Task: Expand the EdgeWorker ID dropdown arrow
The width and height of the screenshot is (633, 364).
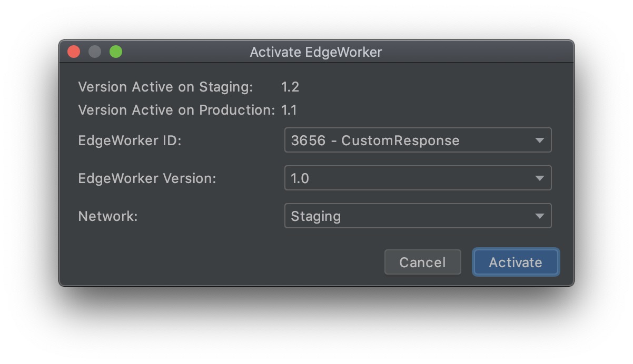Action: tap(539, 140)
